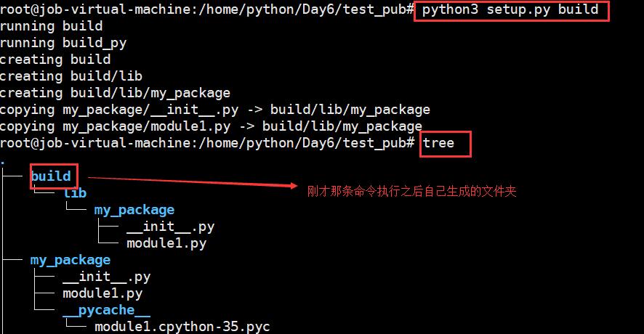Click the 'python3 setup.py build' command text

point(510,9)
